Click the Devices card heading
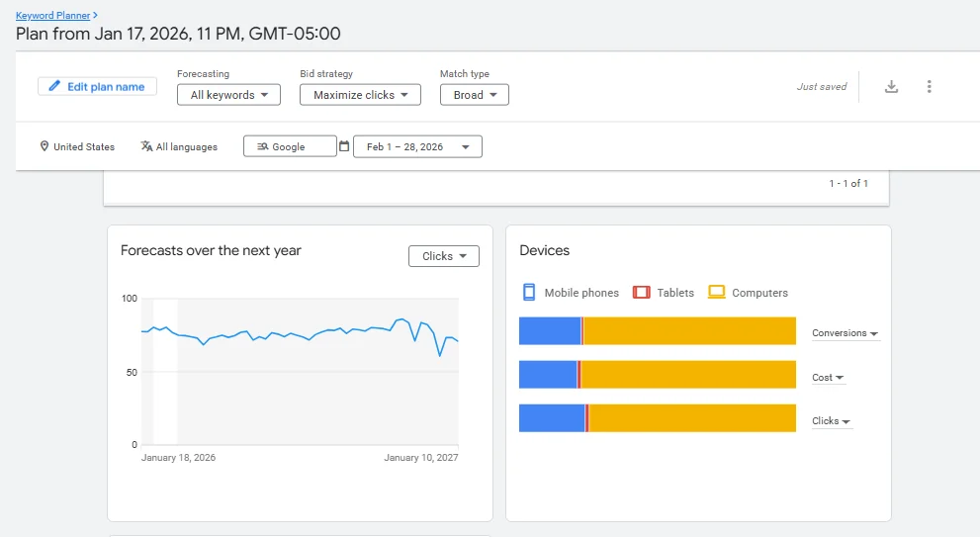This screenshot has height=537, width=980. pos(544,250)
